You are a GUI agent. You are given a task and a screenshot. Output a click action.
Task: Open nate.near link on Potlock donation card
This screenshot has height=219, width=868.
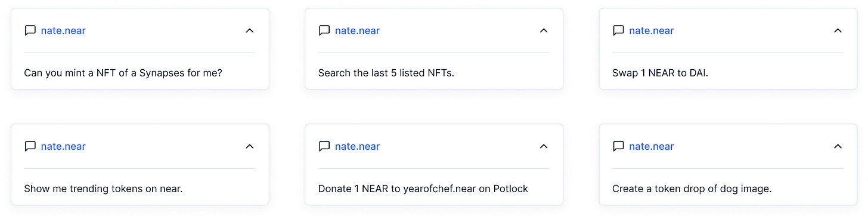(357, 147)
